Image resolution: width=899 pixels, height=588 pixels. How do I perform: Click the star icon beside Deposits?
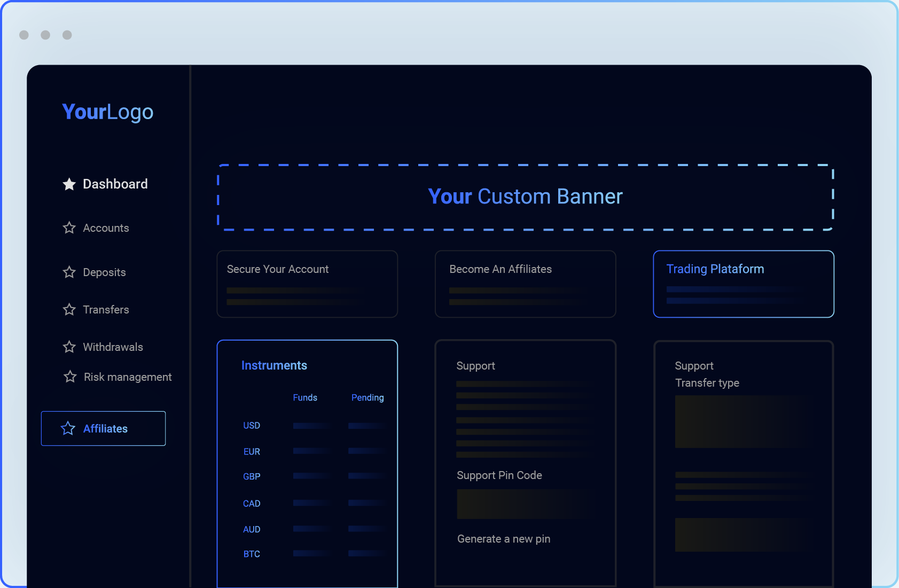pos(69,272)
